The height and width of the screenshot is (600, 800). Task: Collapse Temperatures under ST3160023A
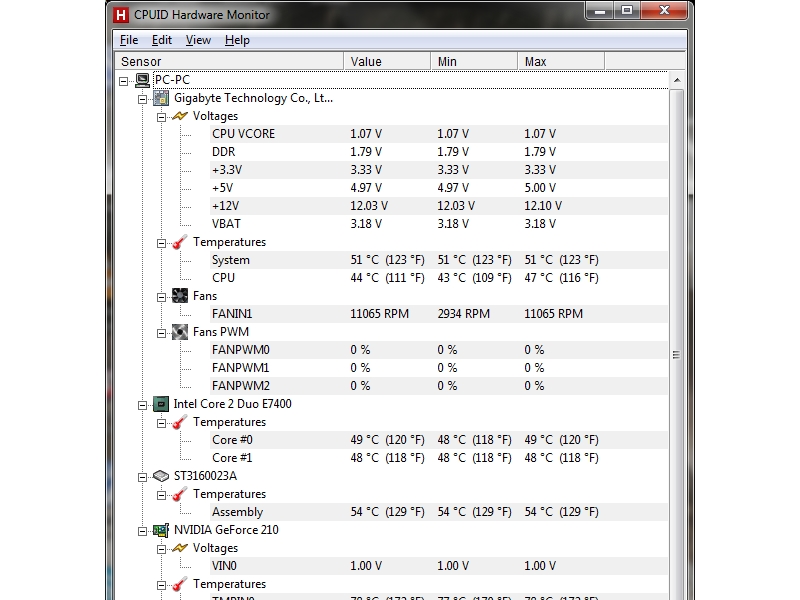pos(161,495)
